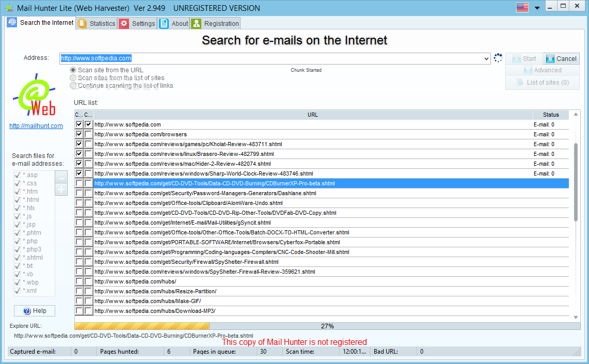Click the Pages in queue value 30

(263, 352)
